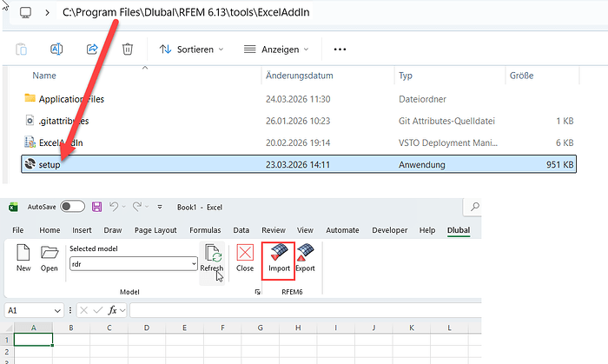Switch to the Developer tab
This screenshot has height=364, width=608.
(390, 230)
